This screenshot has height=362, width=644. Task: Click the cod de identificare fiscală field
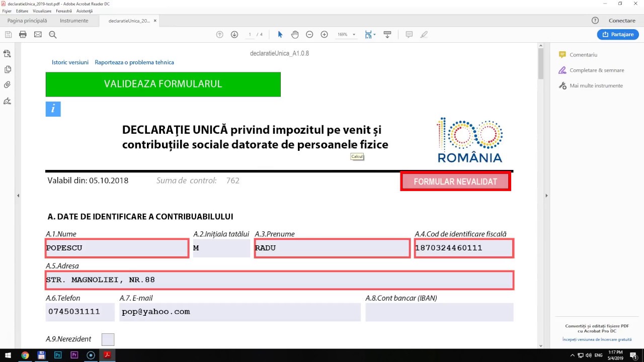464,248
